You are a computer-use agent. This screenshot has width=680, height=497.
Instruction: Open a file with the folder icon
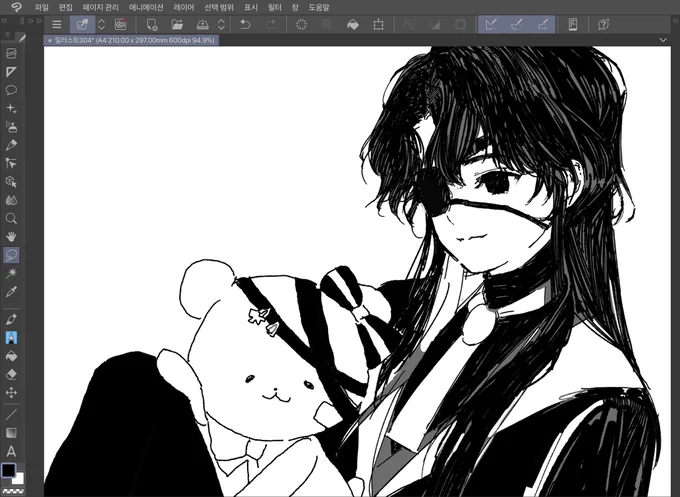pyautogui.click(x=177, y=25)
